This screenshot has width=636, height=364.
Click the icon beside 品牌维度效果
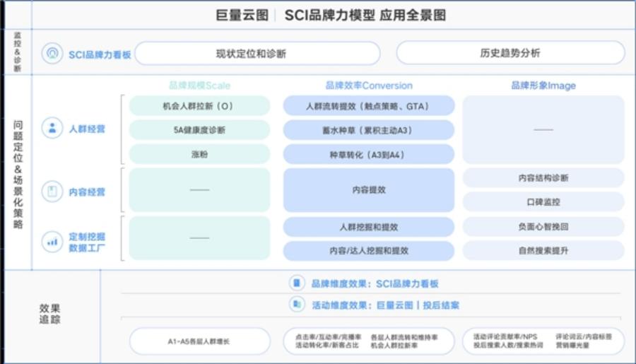(x=297, y=283)
